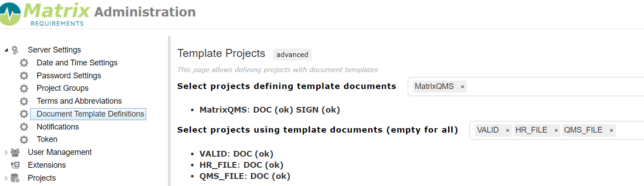Screen dimensions: 644x186
Task: Click the User Management people icon
Action: click(x=15, y=152)
